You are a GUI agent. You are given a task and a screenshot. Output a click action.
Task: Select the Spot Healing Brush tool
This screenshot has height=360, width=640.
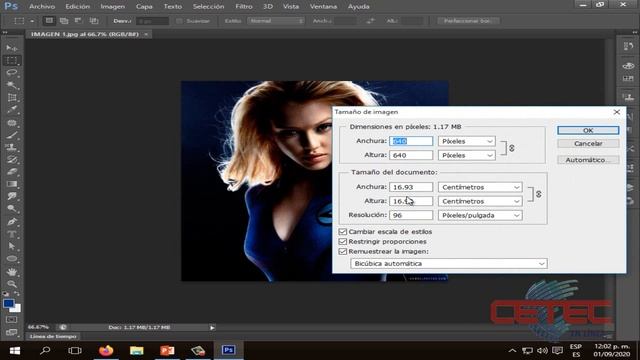pos(11,122)
